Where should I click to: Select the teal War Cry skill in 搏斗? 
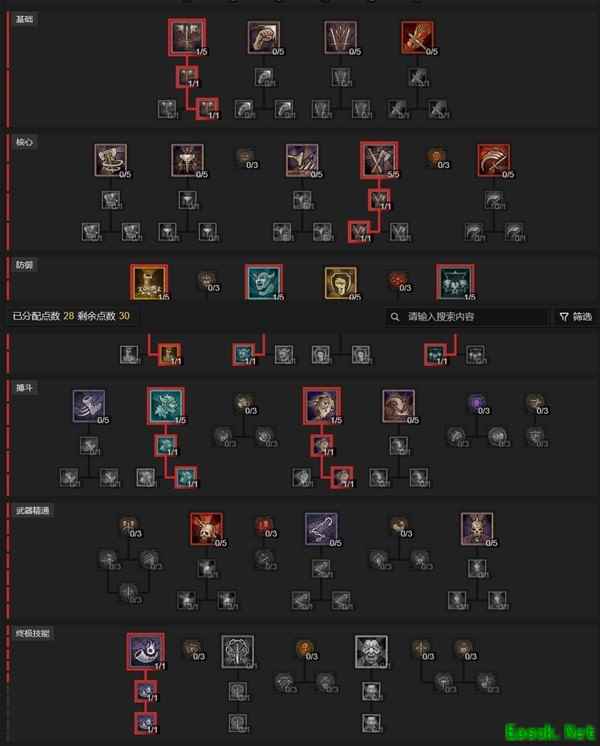tap(166, 405)
